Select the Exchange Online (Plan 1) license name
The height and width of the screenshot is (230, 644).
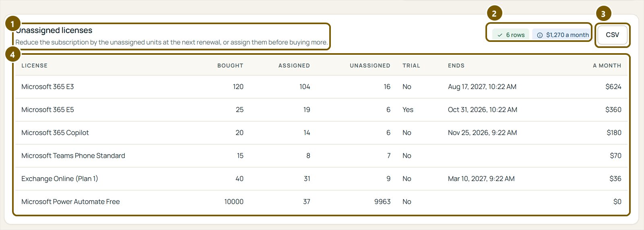tap(60, 178)
